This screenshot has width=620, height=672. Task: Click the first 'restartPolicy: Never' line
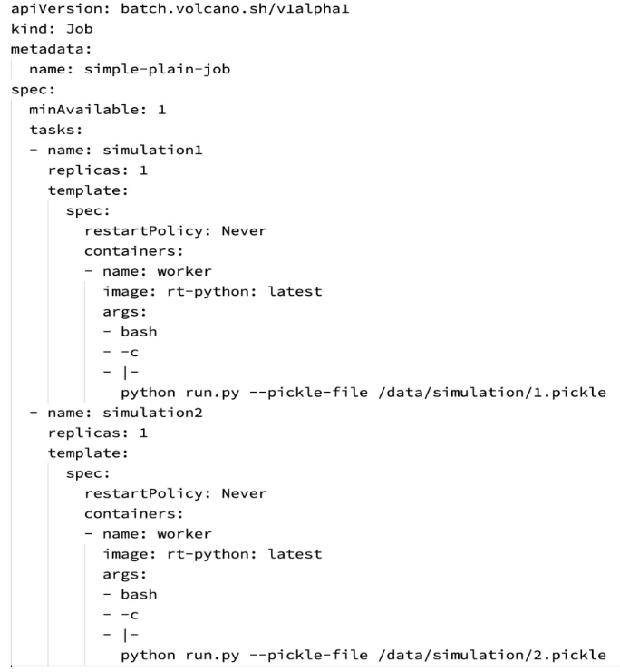[175, 231]
